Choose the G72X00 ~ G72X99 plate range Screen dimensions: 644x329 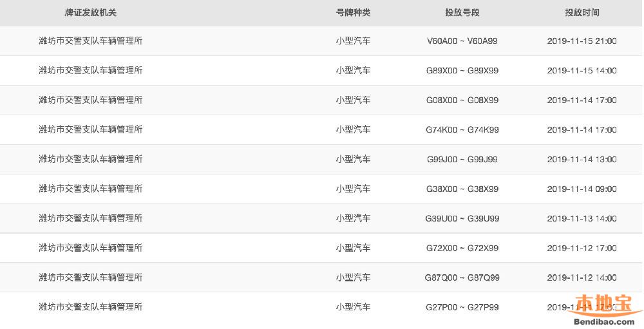pyautogui.click(x=462, y=249)
